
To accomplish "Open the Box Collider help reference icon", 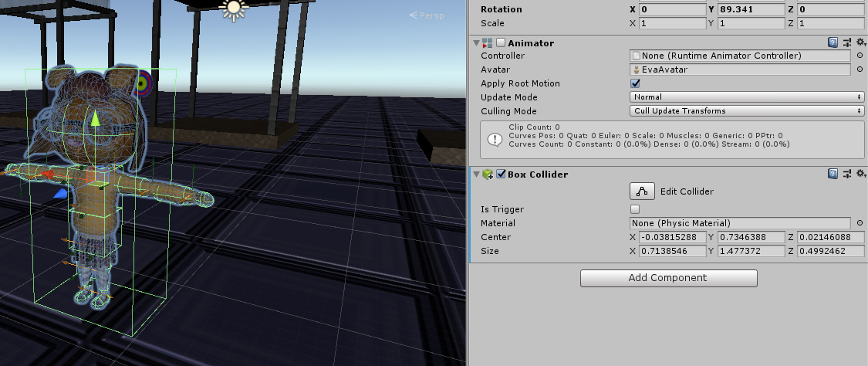I will pyautogui.click(x=833, y=175).
